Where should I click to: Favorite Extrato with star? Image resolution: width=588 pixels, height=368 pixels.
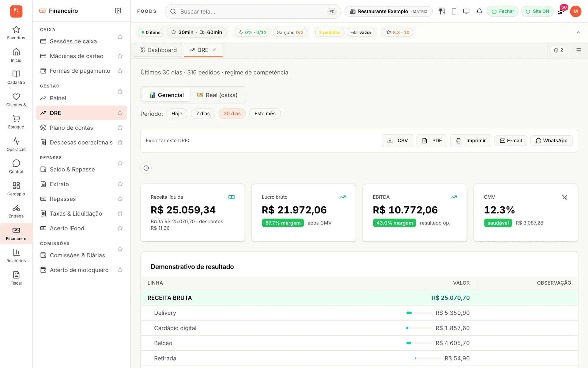120,184
